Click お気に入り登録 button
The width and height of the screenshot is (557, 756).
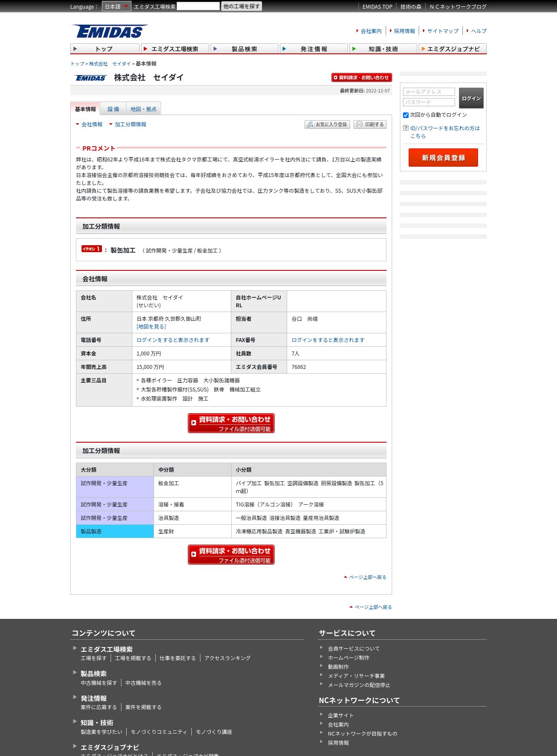327,125
